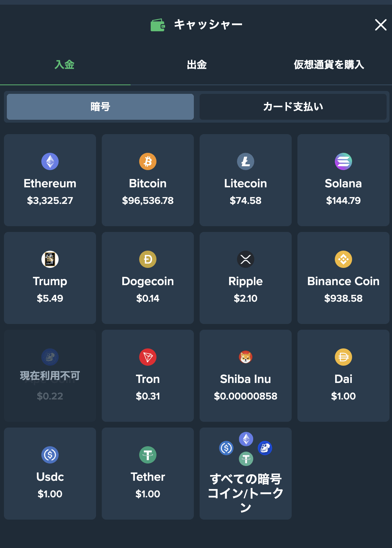
Task: Open すべての暗号コイン/トークン list
Action: click(246, 474)
